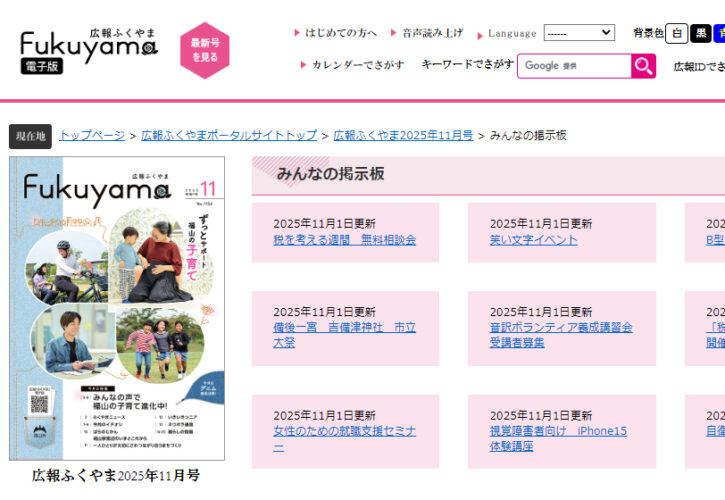Viewport: 725px width, 500px height.
Task: Set background color to white (白)
Action: click(x=676, y=33)
